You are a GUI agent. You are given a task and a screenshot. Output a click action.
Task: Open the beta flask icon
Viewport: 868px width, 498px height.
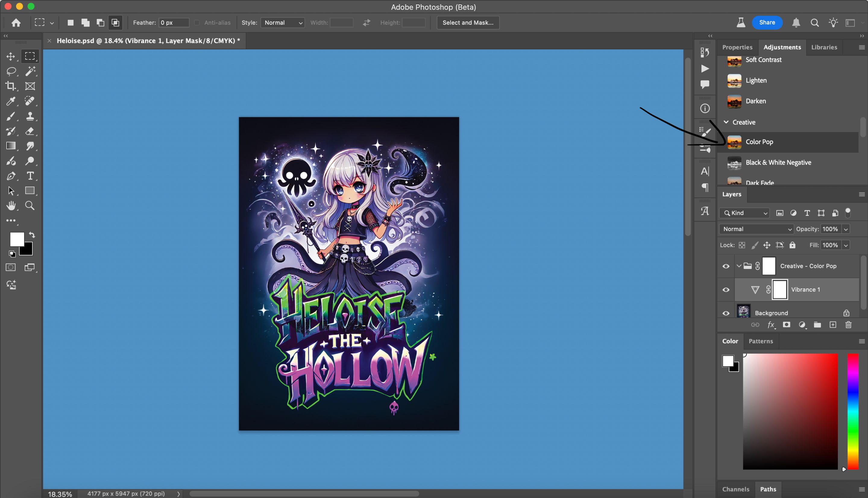[x=741, y=23]
